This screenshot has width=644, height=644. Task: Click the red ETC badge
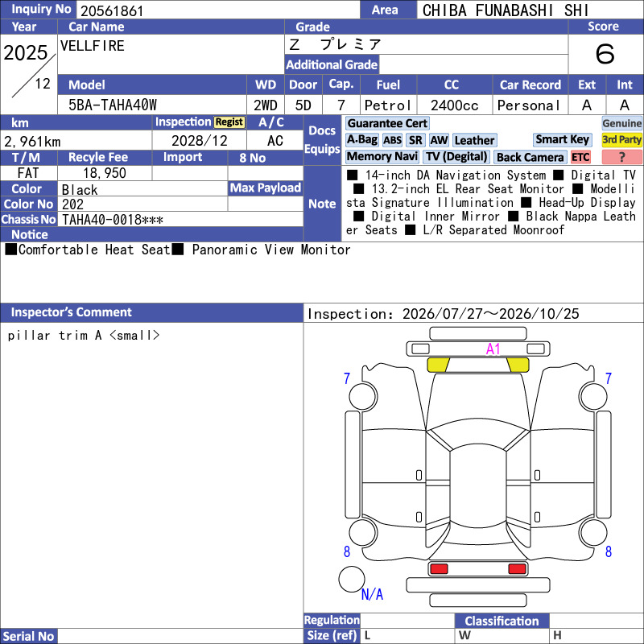point(580,157)
